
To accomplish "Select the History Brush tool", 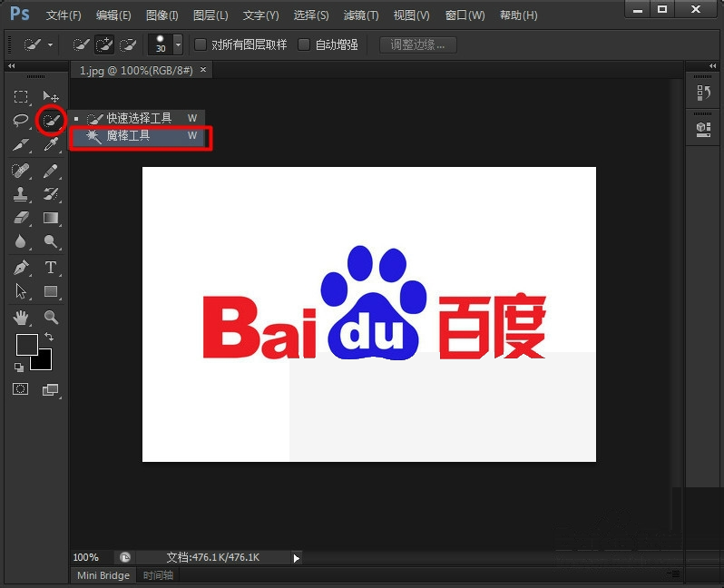I will tap(50, 194).
